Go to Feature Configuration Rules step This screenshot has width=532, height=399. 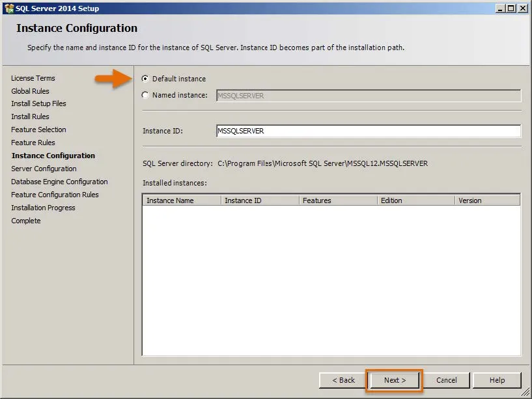(x=55, y=195)
